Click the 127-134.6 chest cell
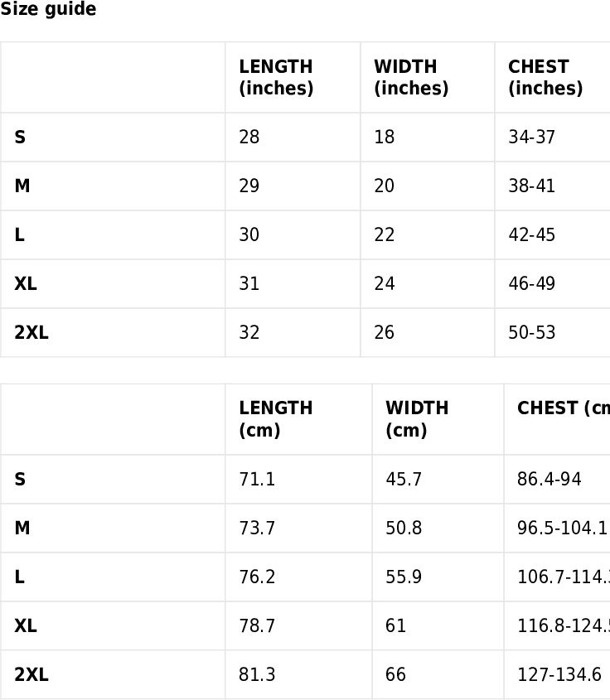 pyautogui.click(x=559, y=675)
